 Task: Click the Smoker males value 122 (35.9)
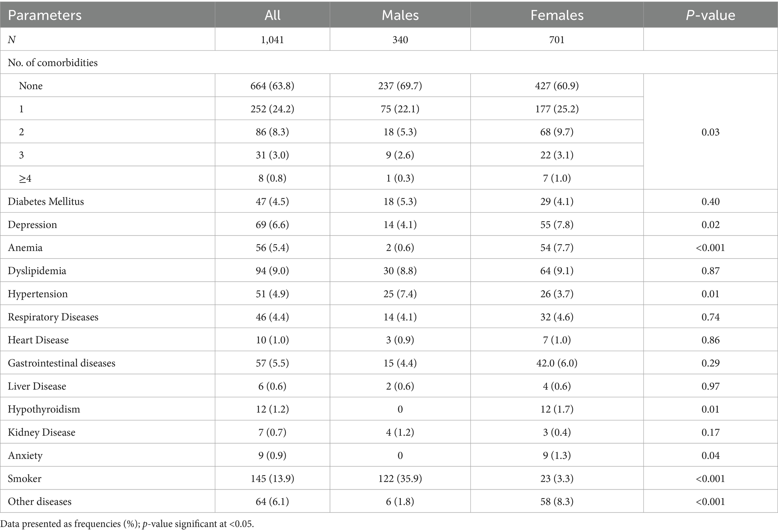(400, 479)
